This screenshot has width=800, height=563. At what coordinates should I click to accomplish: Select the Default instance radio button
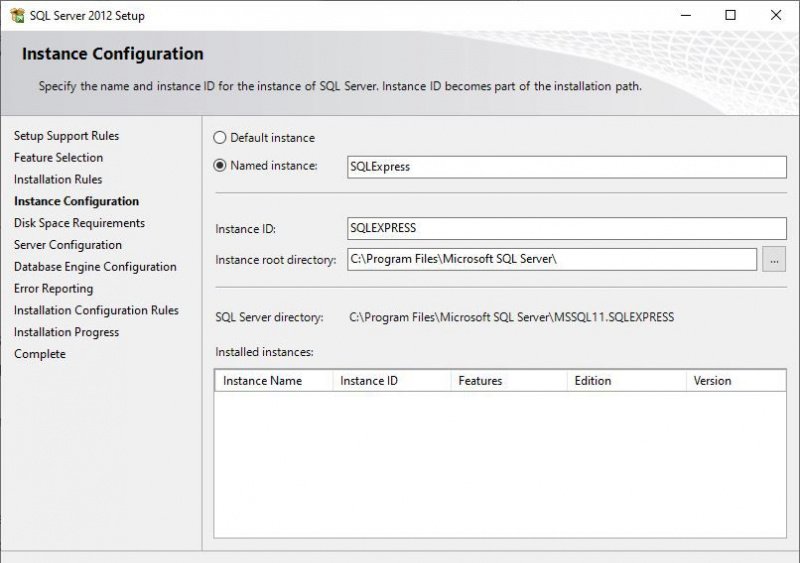(219, 138)
